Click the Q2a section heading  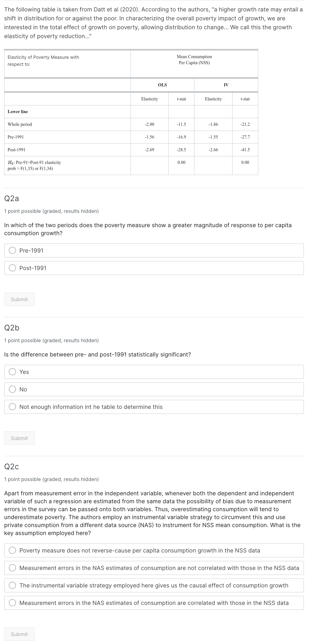coord(11,199)
